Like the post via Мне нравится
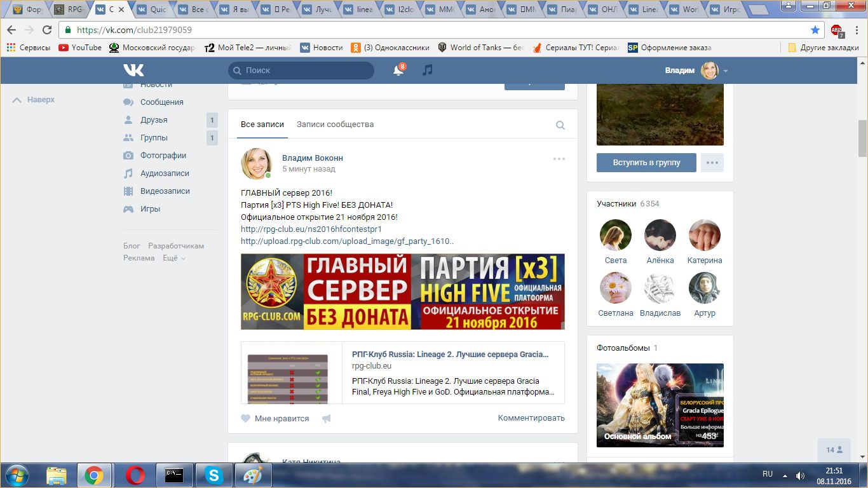 click(275, 419)
